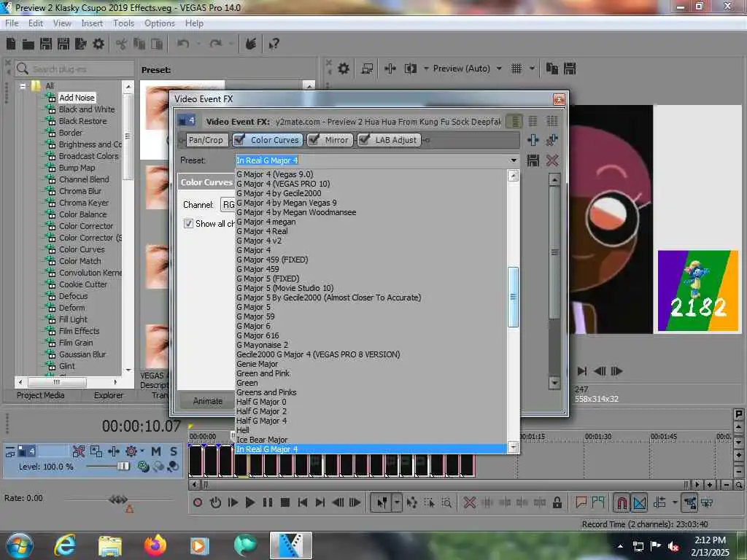
Task: Open the Edit menu
Action: pos(36,23)
